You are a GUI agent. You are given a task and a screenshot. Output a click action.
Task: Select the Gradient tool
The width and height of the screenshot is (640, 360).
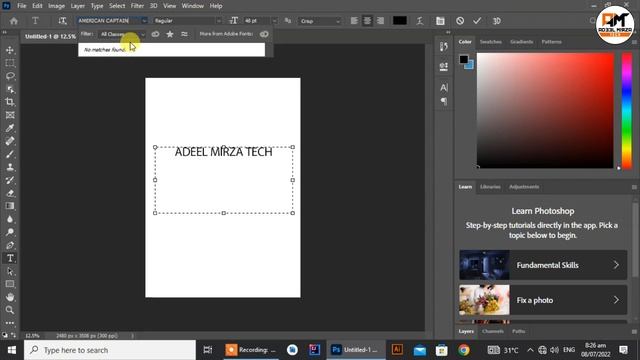pyautogui.click(x=10, y=206)
